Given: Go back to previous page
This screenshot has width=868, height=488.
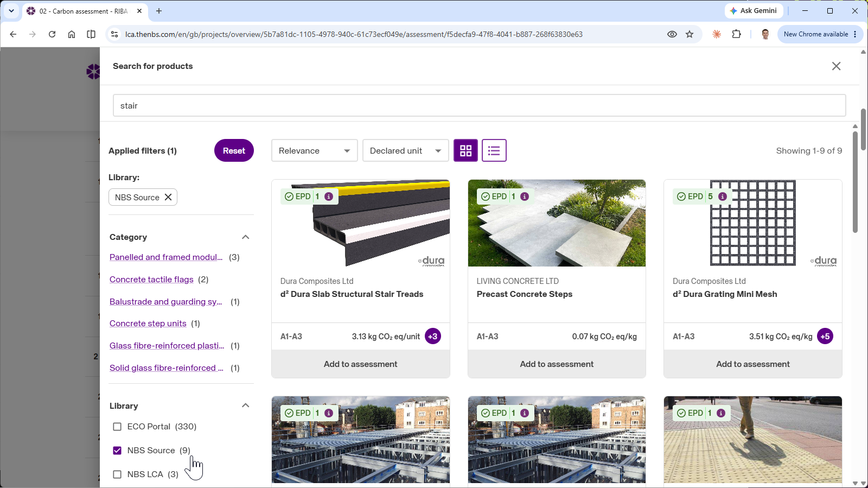Looking at the screenshot, I should [13, 34].
